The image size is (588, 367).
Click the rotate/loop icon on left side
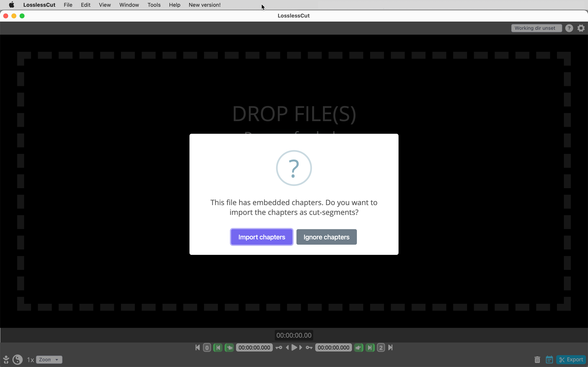[17, 359]
